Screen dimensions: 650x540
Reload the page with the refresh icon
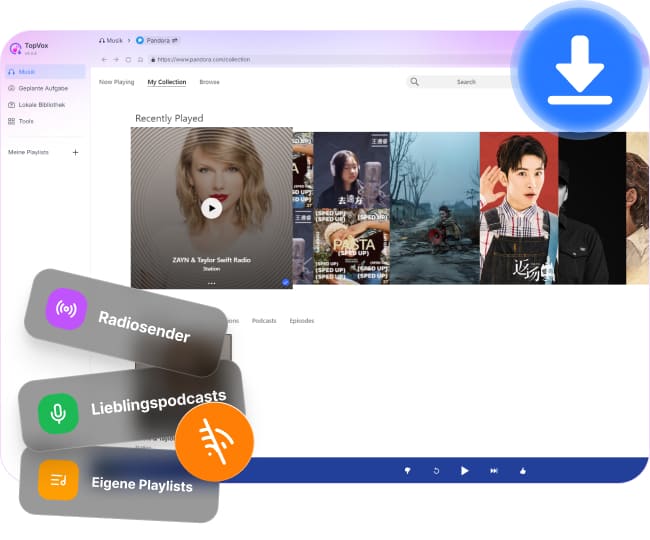coord(128,60)
